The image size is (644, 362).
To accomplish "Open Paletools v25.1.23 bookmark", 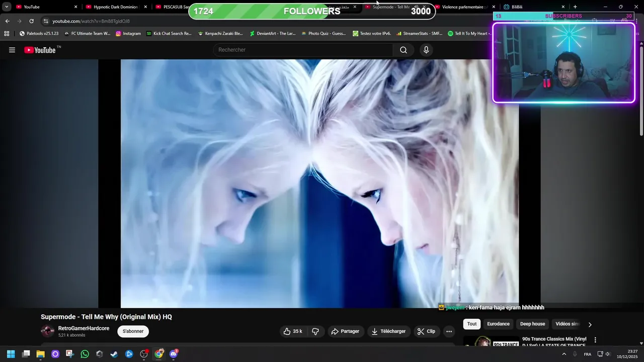I will pyautogui.click(x=39, y=34).
